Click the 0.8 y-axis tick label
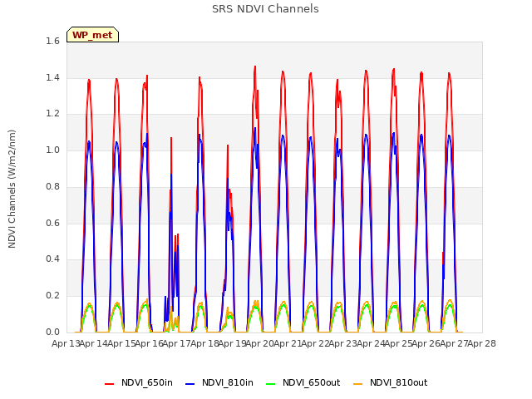 (x=52, y=186)
